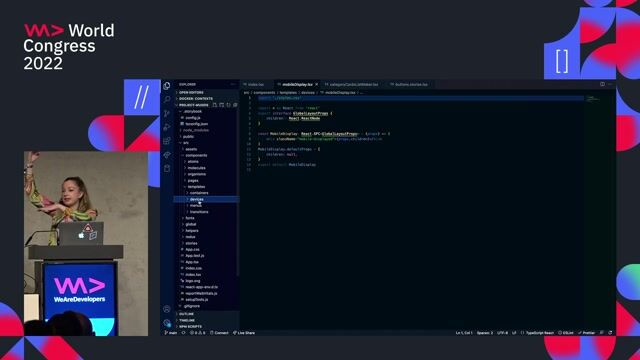Viewport: 640px width, 360px height.
Task: Click the Live Share status bar item
Action: 244,333
